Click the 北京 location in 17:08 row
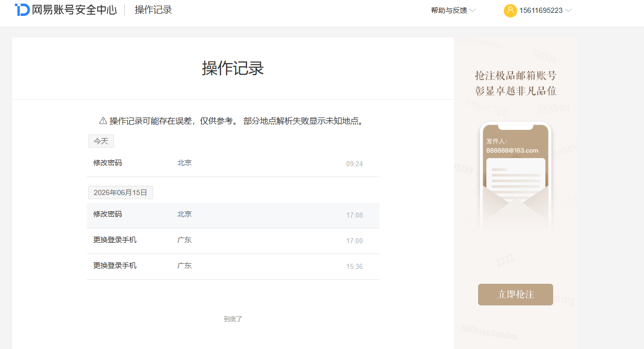This screenshot has height=349, width=644. pos(184,214)
